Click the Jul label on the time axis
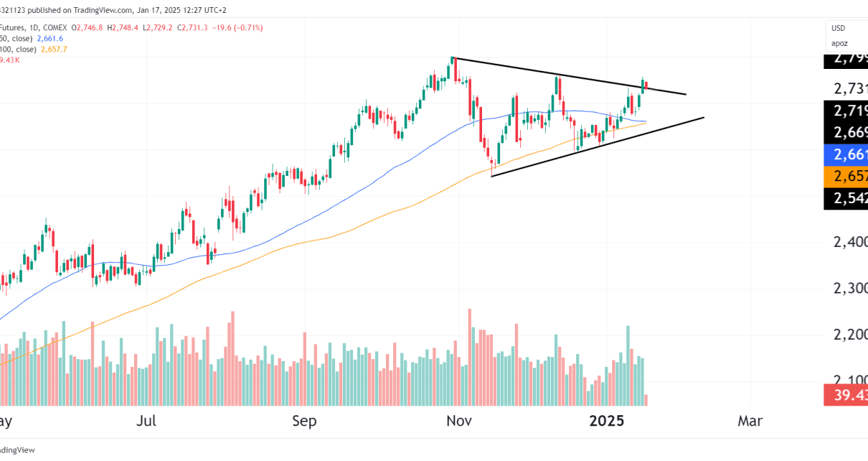This screenshot has width=868, height=461. point(147,421)
